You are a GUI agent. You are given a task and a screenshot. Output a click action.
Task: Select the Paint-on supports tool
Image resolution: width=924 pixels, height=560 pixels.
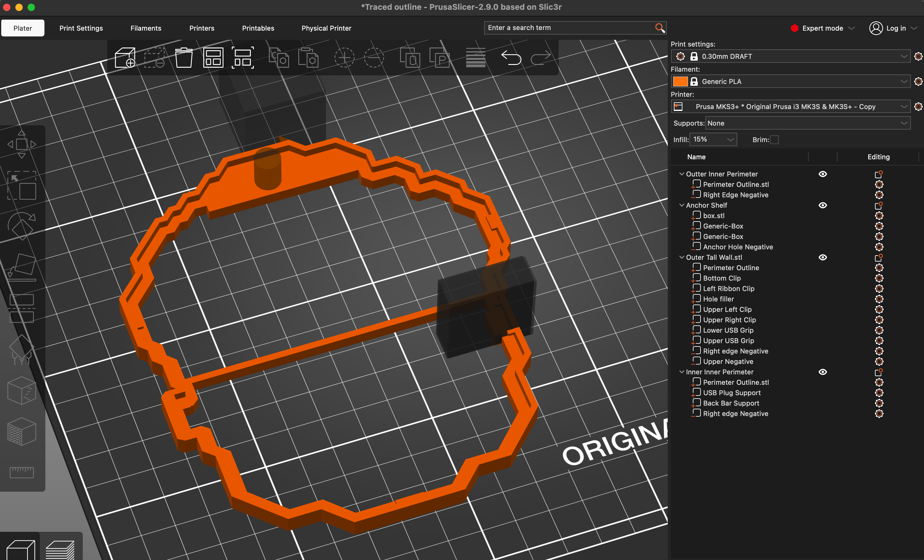(x=22, y=349)
